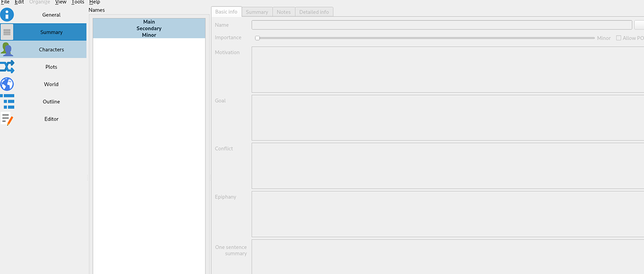Click the Characters people icon

(7, 49)
